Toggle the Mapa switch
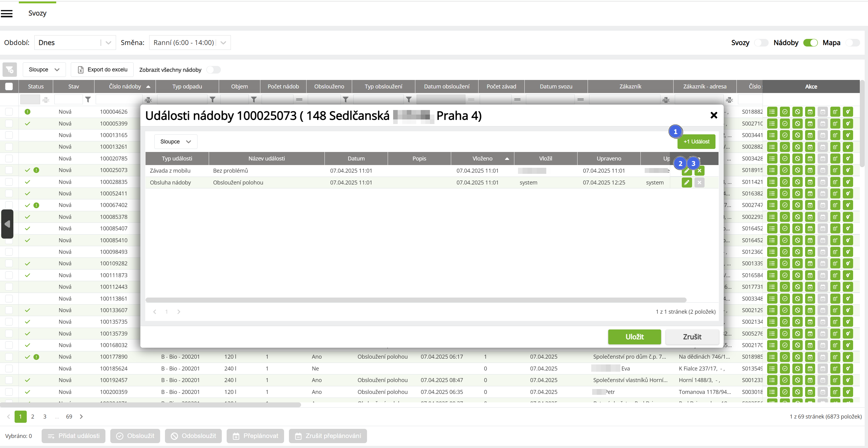 (x=853, y=43)
